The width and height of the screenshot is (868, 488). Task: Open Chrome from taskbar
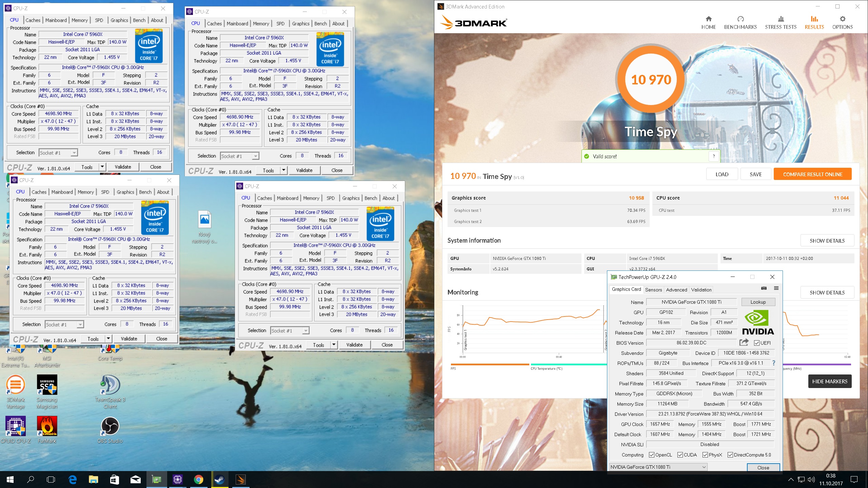tap(198, 480)
